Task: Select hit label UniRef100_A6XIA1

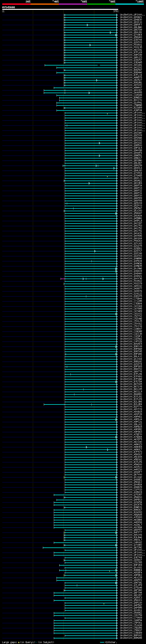Action: 131,50
